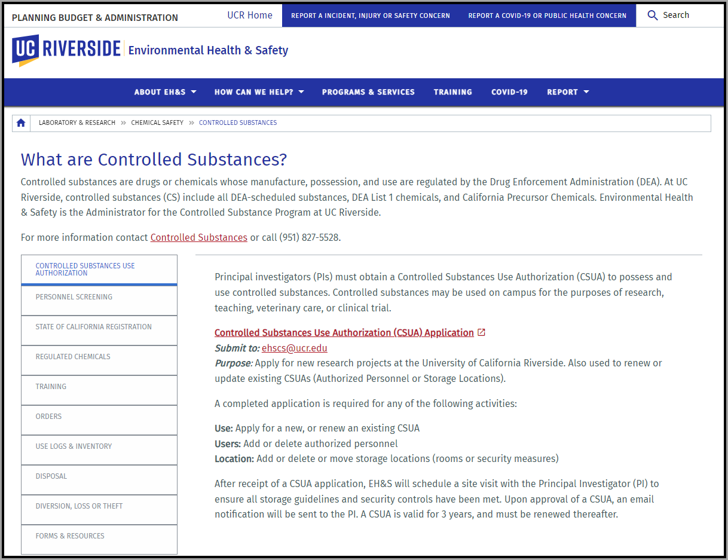Open Programs & Services menu item
Image resolution: width=728 pixels, height=560 pixels.
368,92
